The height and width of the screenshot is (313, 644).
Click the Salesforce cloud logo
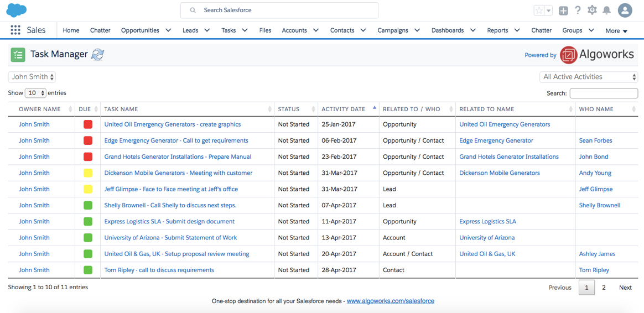(x=17, y=11)
